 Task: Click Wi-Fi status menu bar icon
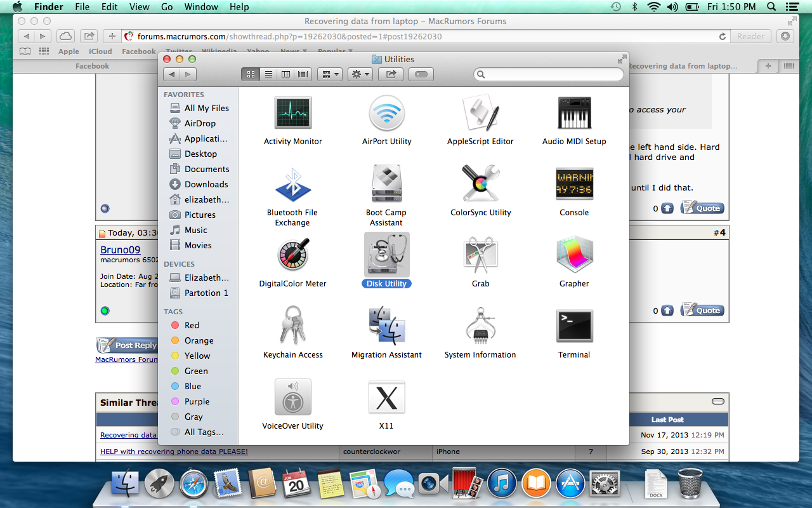point(653,7)
